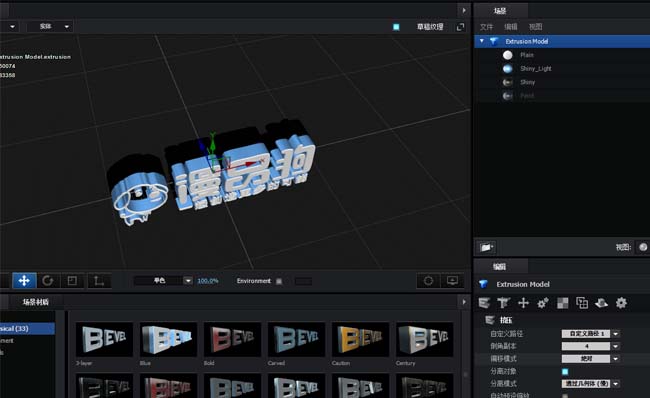
Task: Click the 绝对 value field
Action: 586,359
